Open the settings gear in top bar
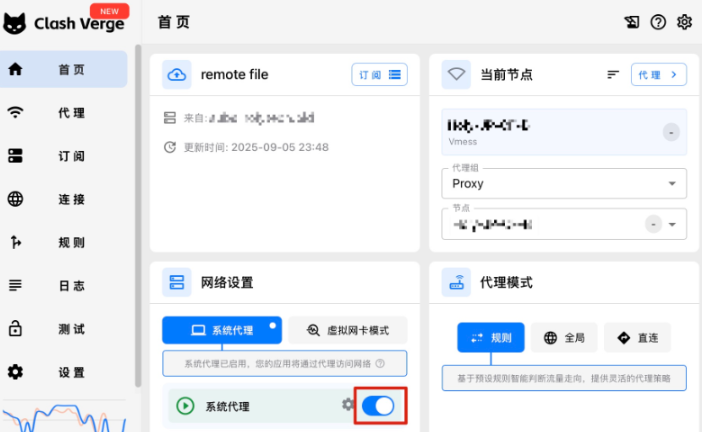This screenshot has height=432, width=702. pos(684,22)
